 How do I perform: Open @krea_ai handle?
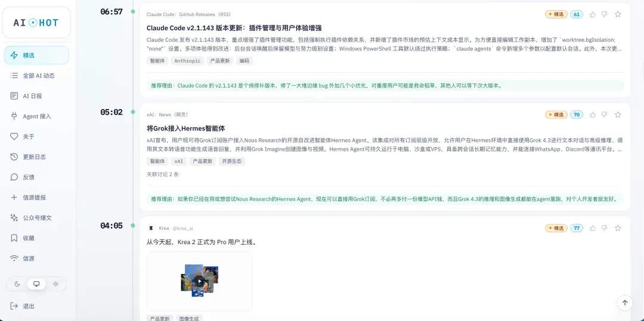click(x=182, y=228)
